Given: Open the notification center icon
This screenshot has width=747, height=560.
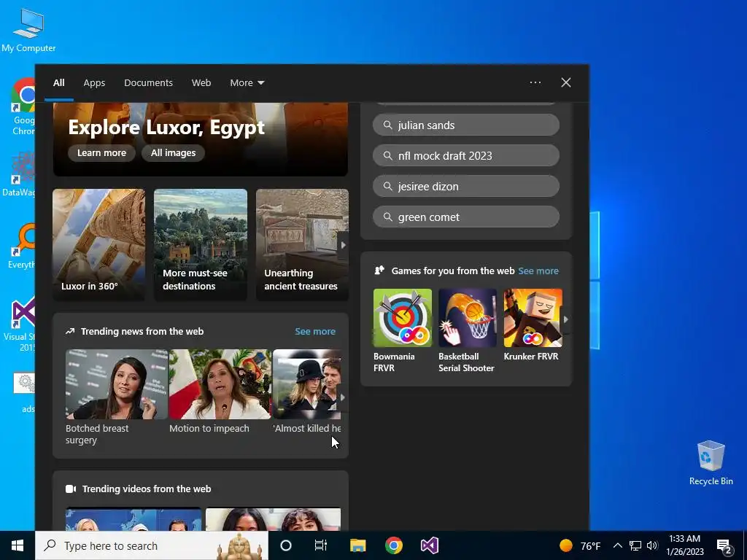Looking at the screenshot, I should (724, 546).
